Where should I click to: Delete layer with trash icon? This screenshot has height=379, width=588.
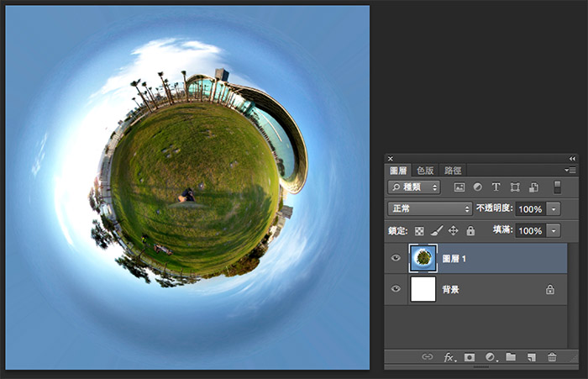click(552, 357)
